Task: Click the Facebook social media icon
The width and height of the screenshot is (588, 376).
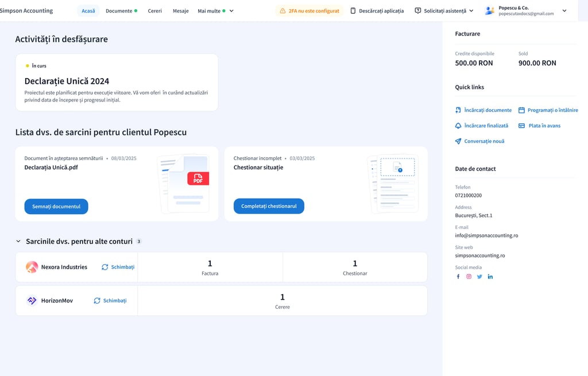Action: tap(458, 277)
